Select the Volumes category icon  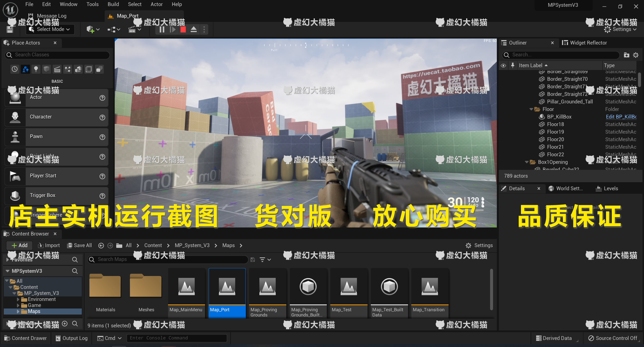[89, 69]
